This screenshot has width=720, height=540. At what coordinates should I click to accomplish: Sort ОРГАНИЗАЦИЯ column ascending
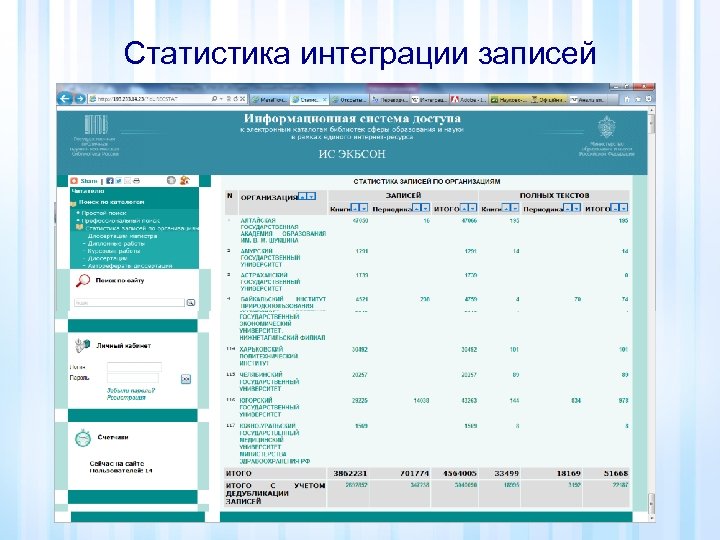pyautogui.click(x=302, y=196)
